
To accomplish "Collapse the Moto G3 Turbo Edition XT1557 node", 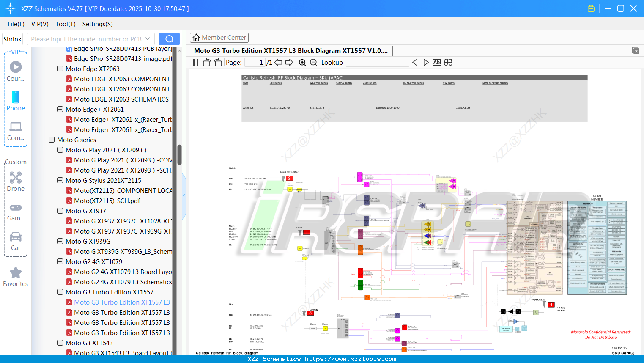I will (x=60, y=292).
